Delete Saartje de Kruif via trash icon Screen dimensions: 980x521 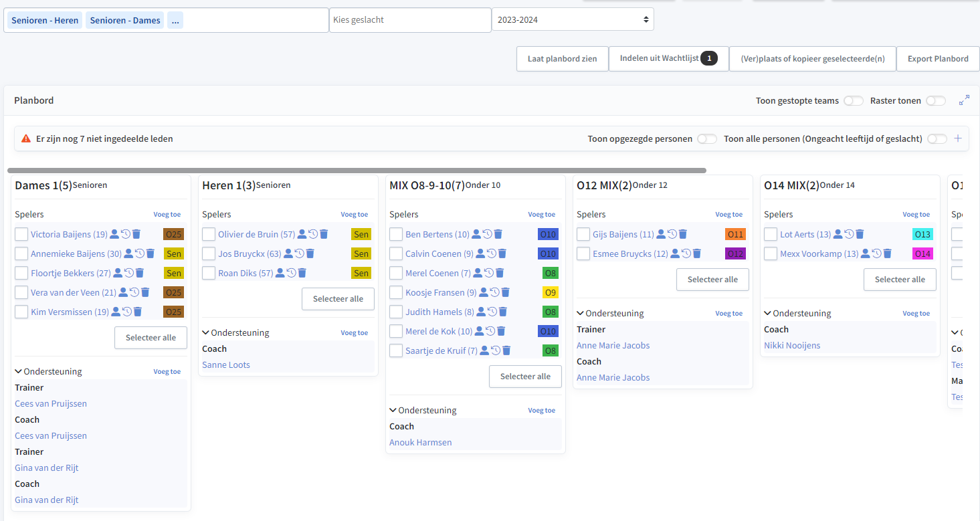tap(506, 350)
